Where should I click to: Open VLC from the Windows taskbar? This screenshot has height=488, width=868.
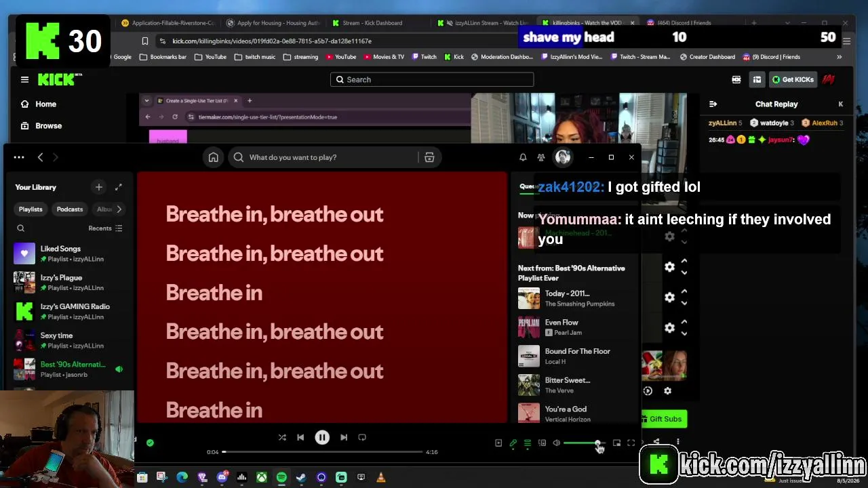tap(381, 478)
